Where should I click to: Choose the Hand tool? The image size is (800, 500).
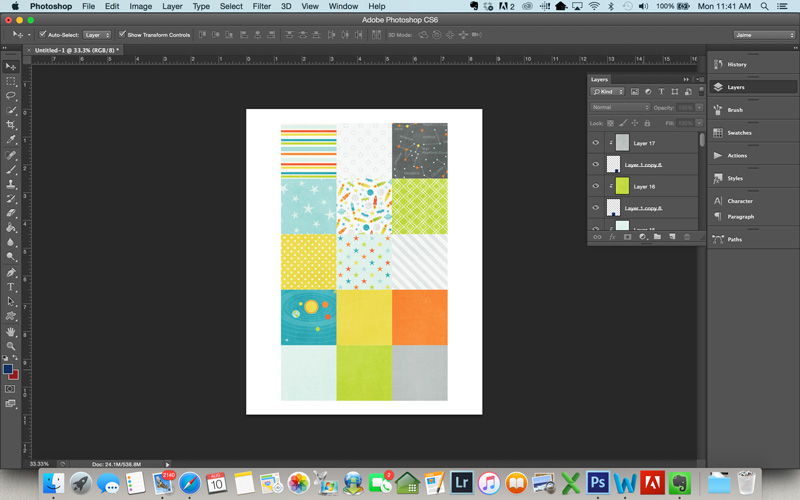click(x=11, y=331)
